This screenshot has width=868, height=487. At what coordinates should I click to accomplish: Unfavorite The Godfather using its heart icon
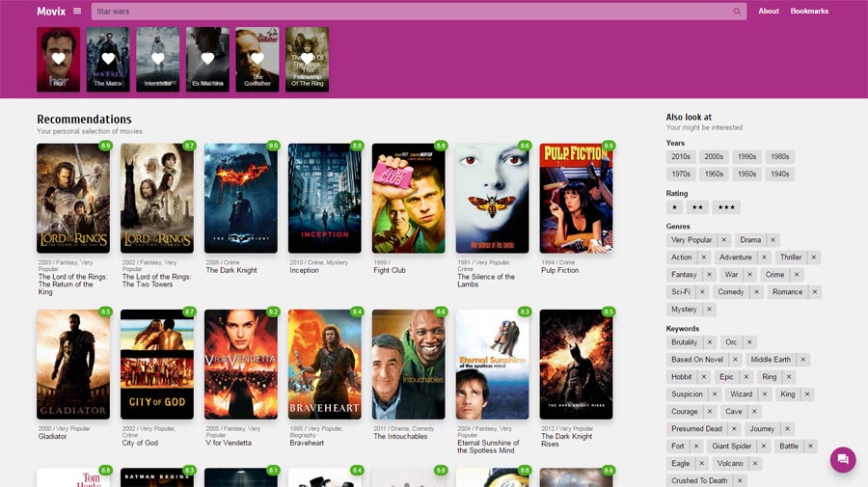click(x=258, y=59)
